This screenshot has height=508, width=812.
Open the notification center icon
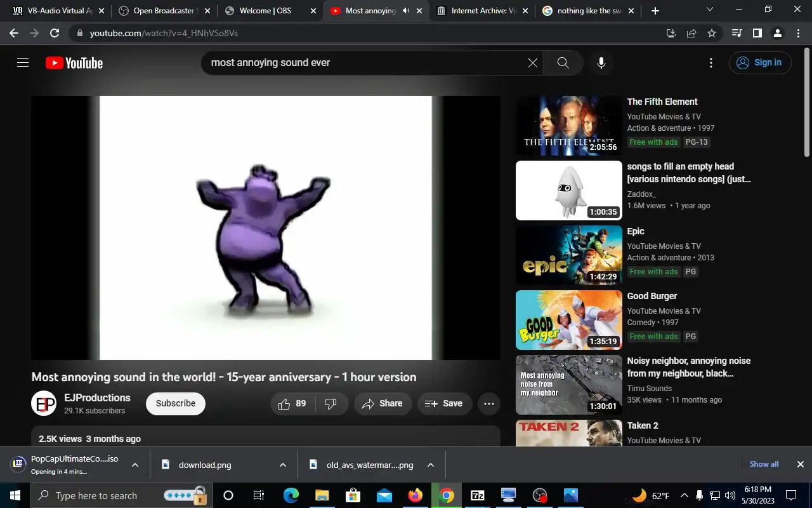(791, 495)
